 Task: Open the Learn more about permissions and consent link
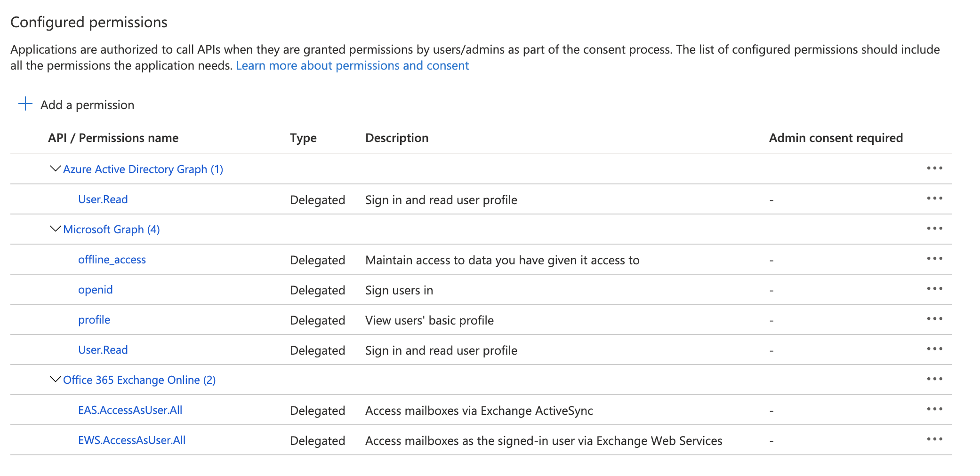tap(352, 65)
